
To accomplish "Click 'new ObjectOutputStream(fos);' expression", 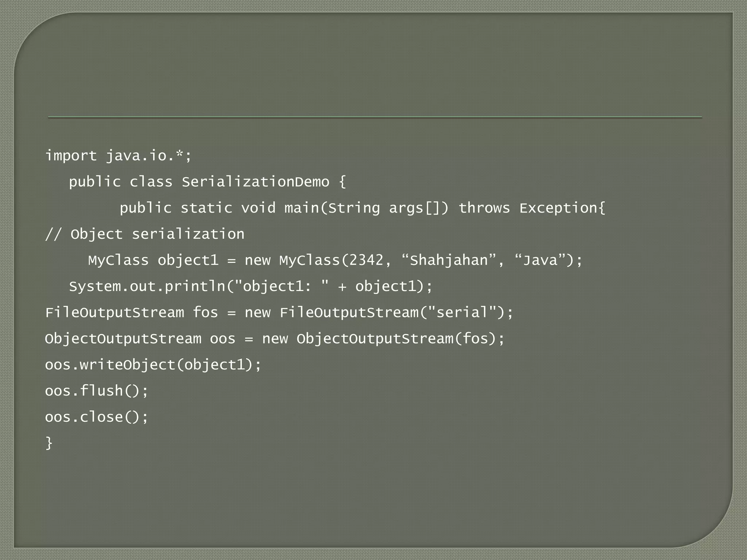I will pos(383,339).
